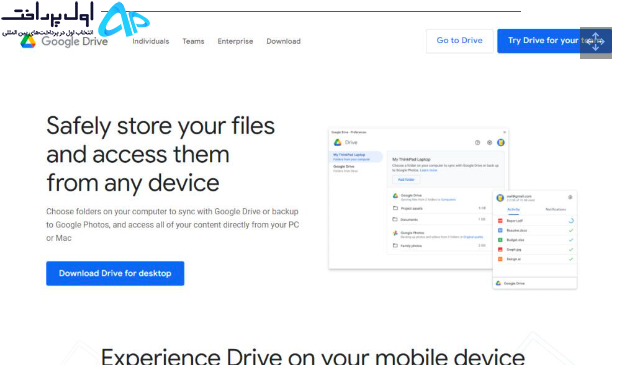
Task: Click the Go to Drive button
Action: tap(460, 41)
